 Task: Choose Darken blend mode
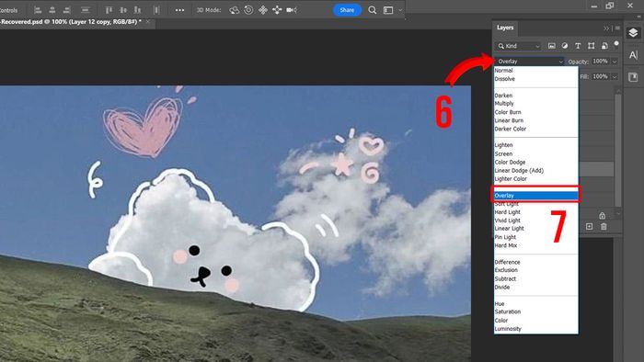[536, 96]
